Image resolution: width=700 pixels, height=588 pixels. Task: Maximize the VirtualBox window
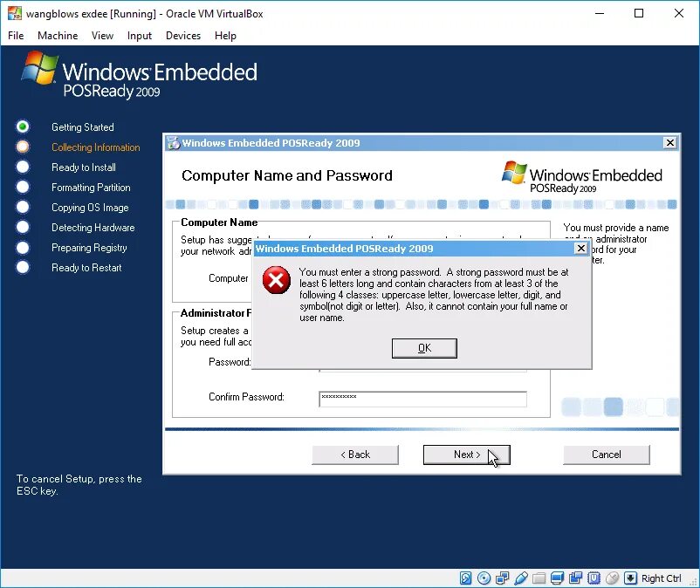639,13
